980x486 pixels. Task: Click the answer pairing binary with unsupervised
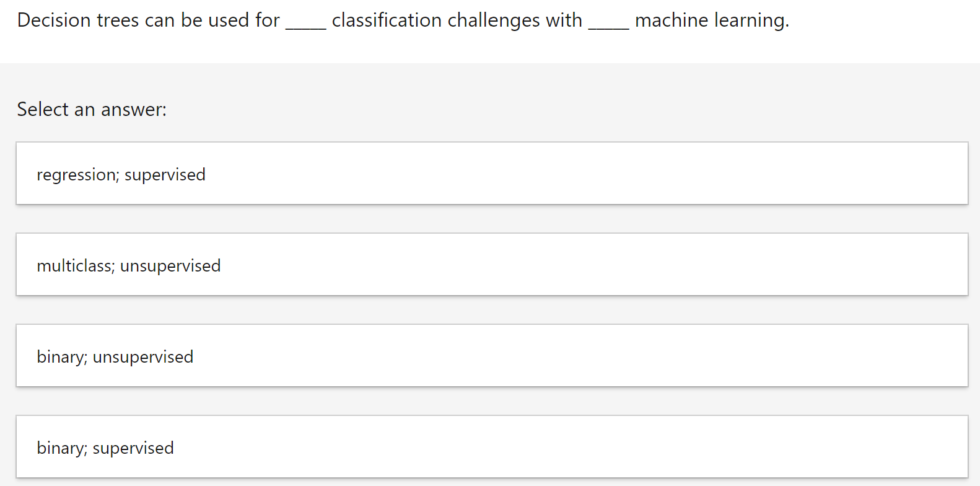489,355
